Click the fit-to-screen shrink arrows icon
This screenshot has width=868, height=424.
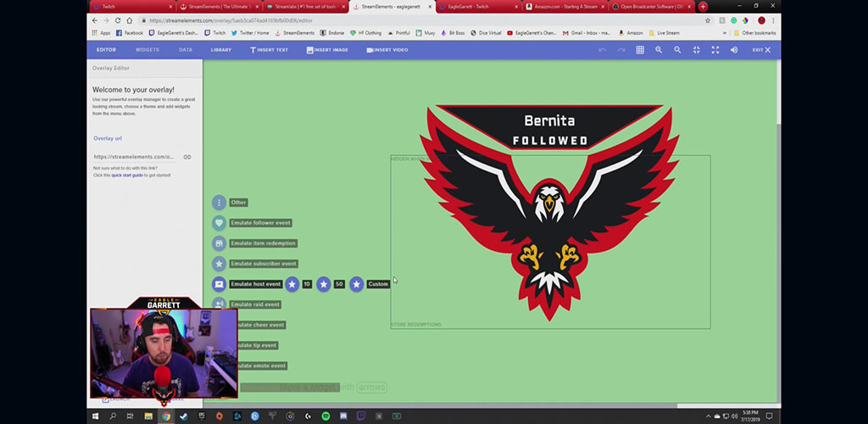click(x=697, y=50)
